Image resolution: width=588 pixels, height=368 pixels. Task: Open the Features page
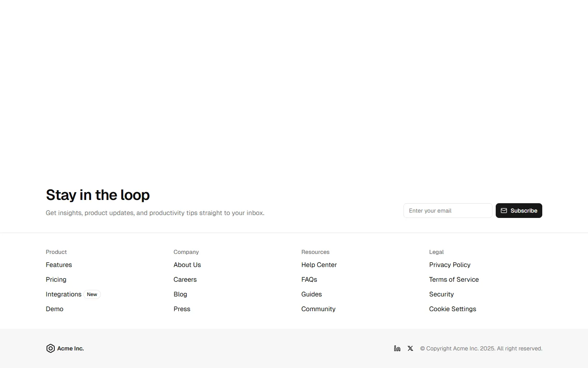(x=59, y=265)
